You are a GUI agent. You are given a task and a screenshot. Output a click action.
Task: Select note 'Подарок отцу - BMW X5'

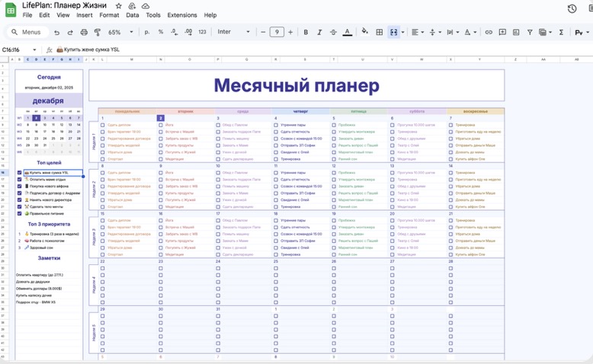[49, 302]
